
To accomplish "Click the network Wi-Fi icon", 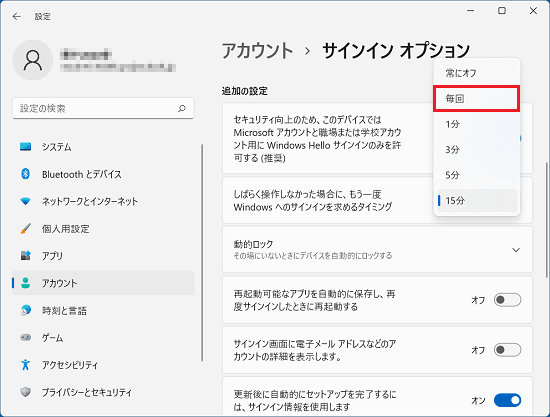I will click(x=25, y=201).
